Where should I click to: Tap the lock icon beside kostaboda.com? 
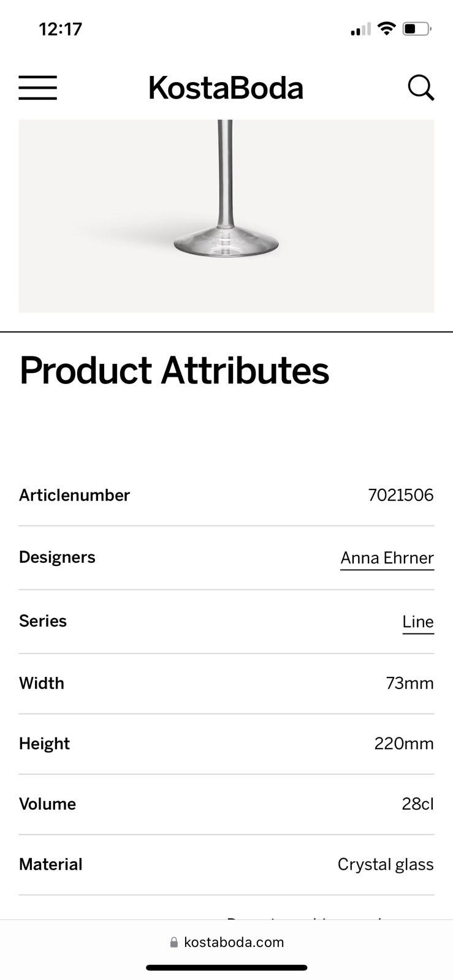[174, 943]
